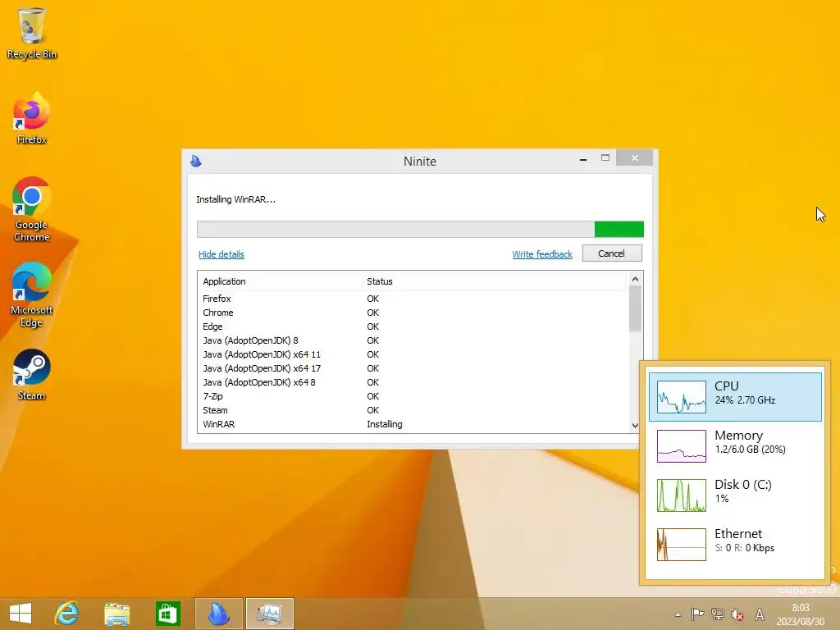The image size is (840, 630).
Task: Select the Chrome row in the application list
Action: (x=413, y=313)
